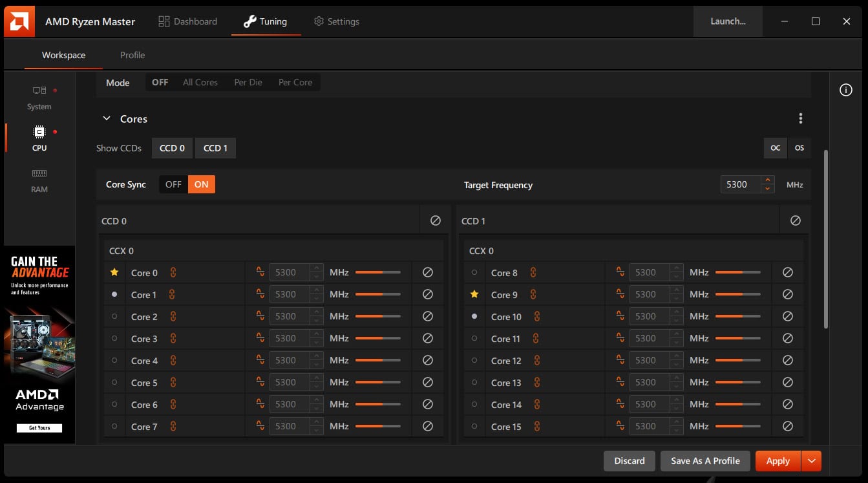
Task: Click the disable icon in CCD 0 header
Action: [435, 220]
